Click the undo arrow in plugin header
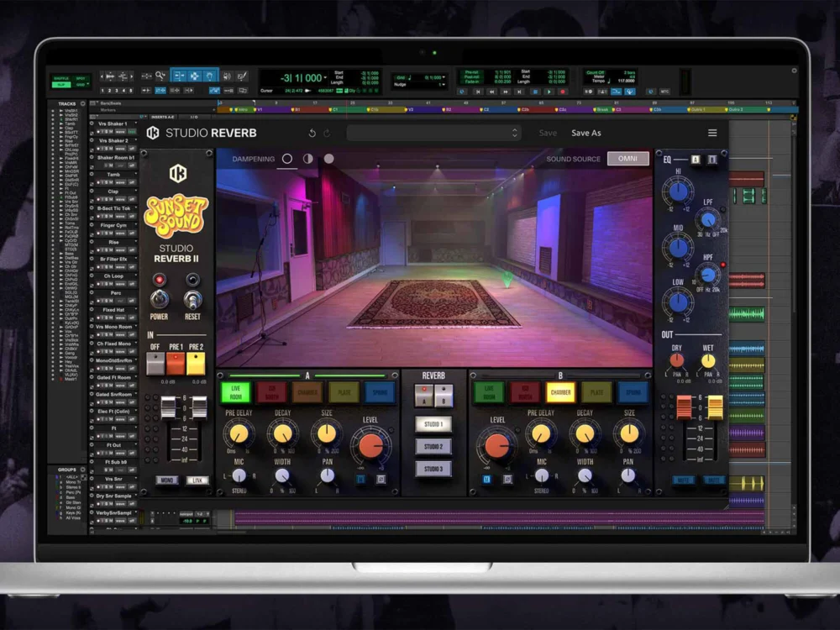 pyautogui.click(x=312, y=133)
